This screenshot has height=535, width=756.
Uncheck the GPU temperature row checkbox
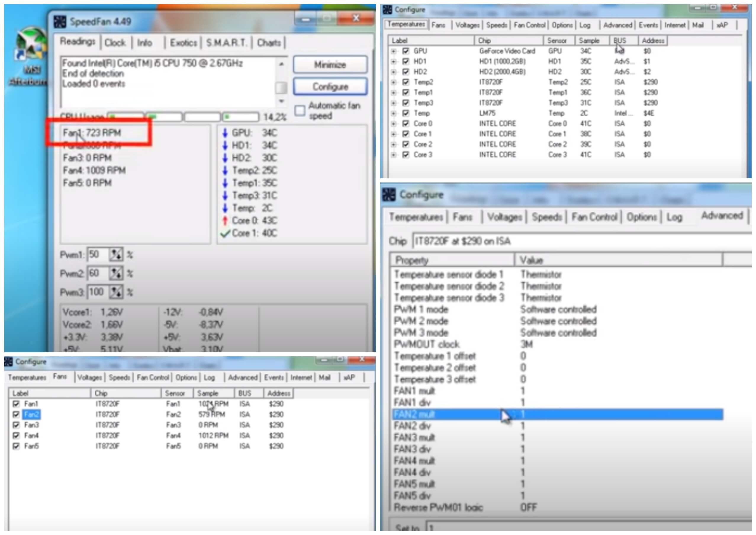click(406, 51)
